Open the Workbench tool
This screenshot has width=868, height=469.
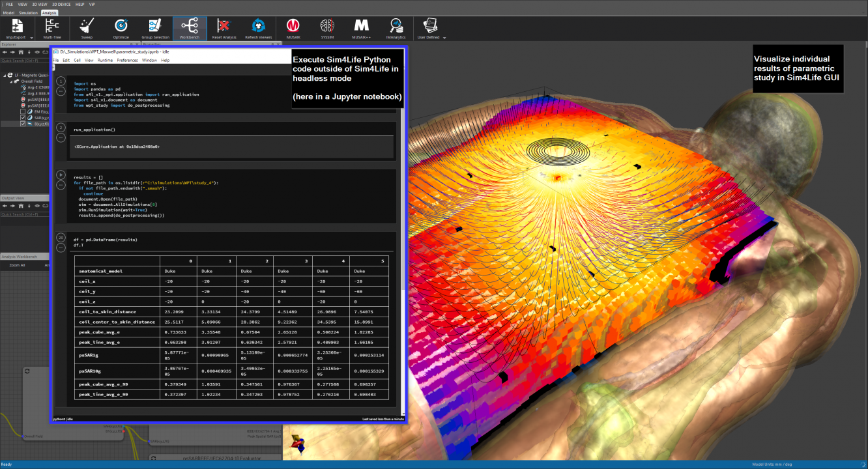(x=189, y=28)
